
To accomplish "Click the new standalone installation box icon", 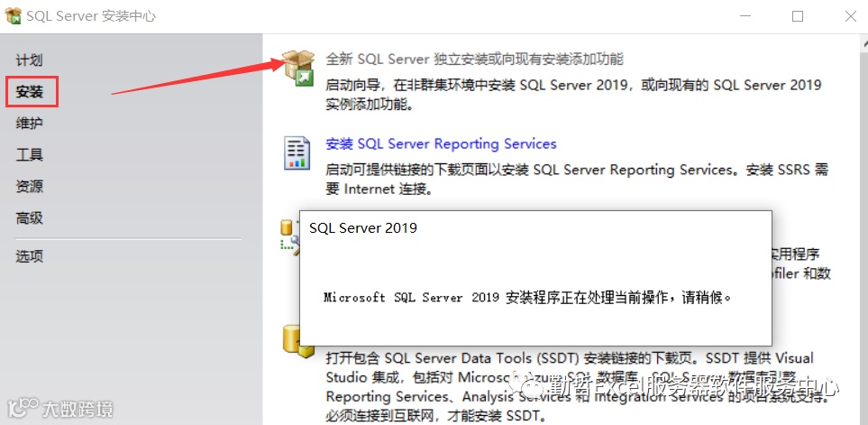I will (x=297, y=68).
